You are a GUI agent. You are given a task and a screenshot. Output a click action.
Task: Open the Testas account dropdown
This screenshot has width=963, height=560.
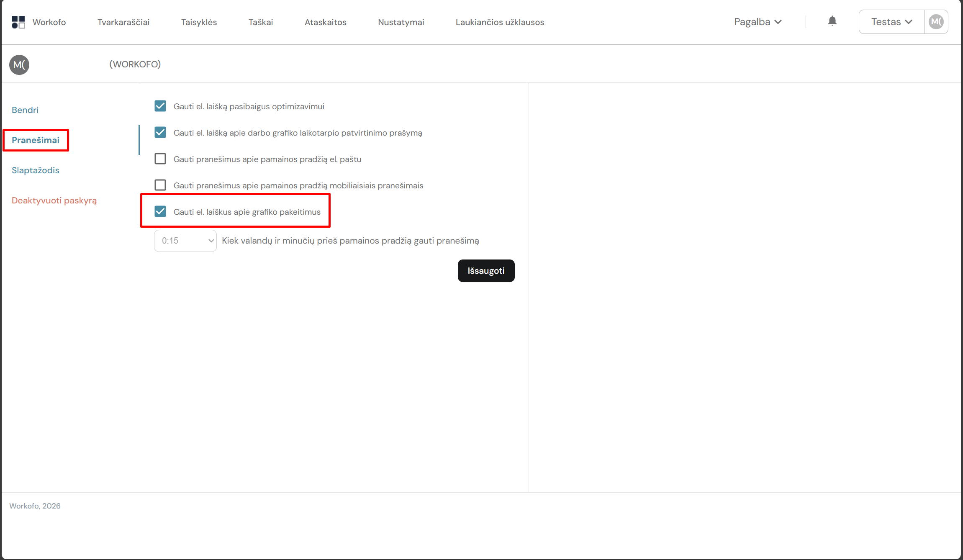pos(891,22)
